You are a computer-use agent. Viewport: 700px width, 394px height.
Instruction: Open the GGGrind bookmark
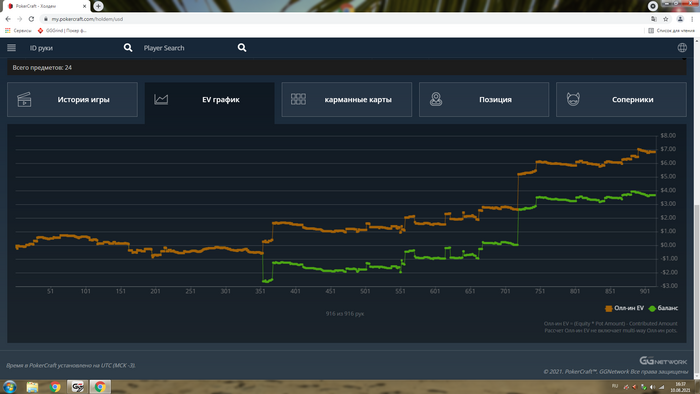coord(62,30)
